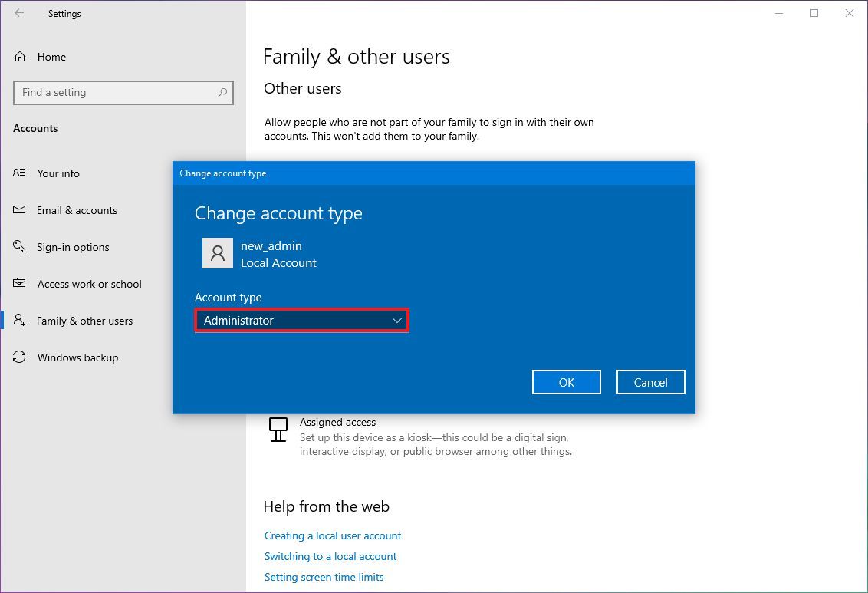Open the Creating a local user account link
The image size is (868, 593).
pos(332,535)
